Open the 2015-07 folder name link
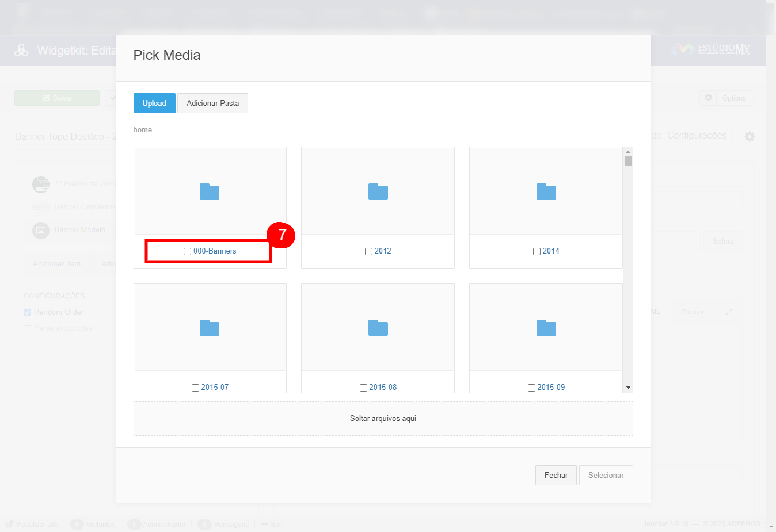776x532 pixels. tap(215, 388)
